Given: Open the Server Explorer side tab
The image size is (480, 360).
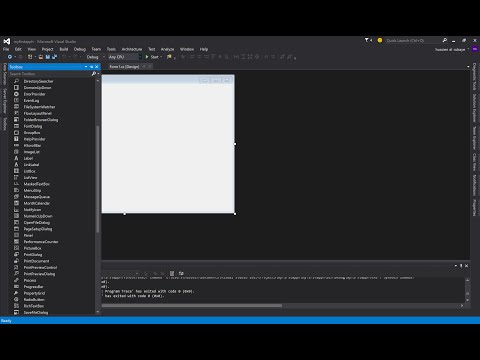Looking at the screenshot, I should tap(5, 101).
